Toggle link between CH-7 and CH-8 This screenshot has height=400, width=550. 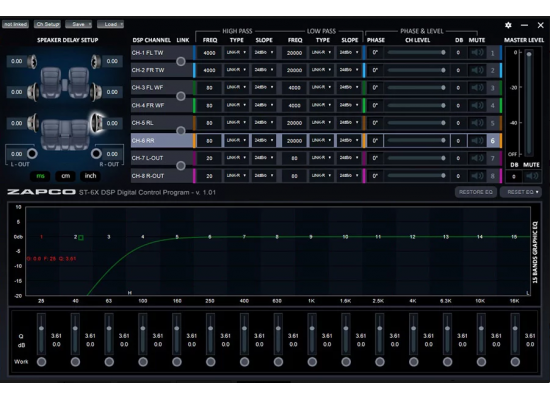pos(181,166)
